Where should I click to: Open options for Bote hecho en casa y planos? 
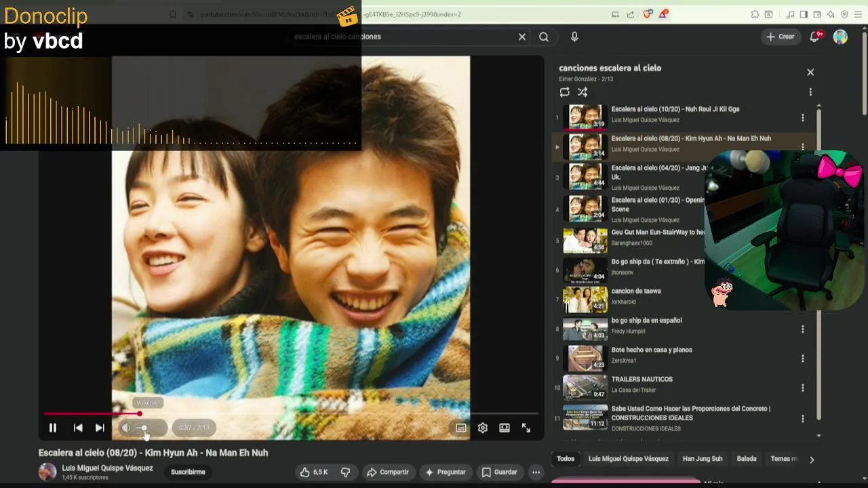click(803, 359)
